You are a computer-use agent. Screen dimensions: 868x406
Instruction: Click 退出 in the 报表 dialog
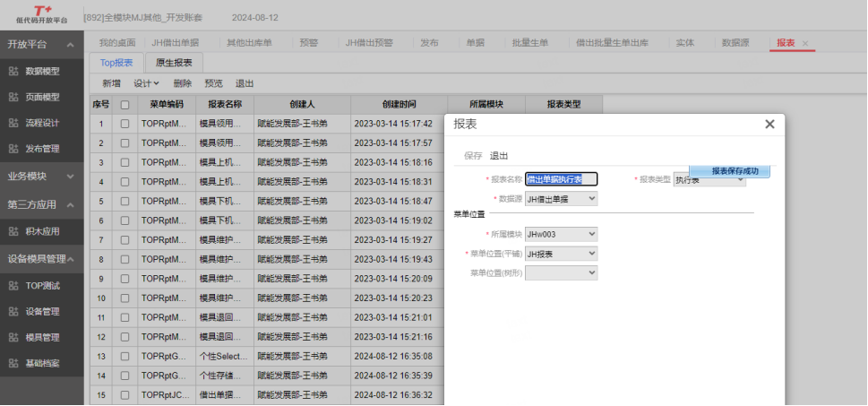pyautogui.click(x=499, y=156)
